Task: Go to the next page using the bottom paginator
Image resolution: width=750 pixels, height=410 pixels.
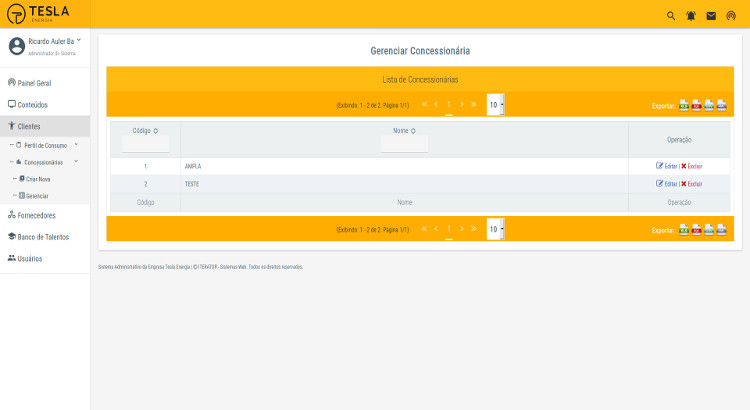Action: [x=462, y=229]
